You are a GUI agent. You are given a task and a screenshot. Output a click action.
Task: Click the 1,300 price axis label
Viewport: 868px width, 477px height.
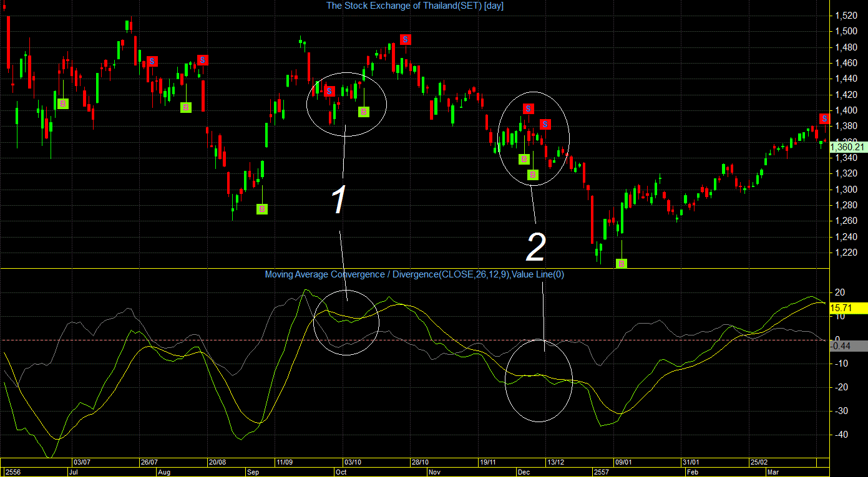(846, 190)
